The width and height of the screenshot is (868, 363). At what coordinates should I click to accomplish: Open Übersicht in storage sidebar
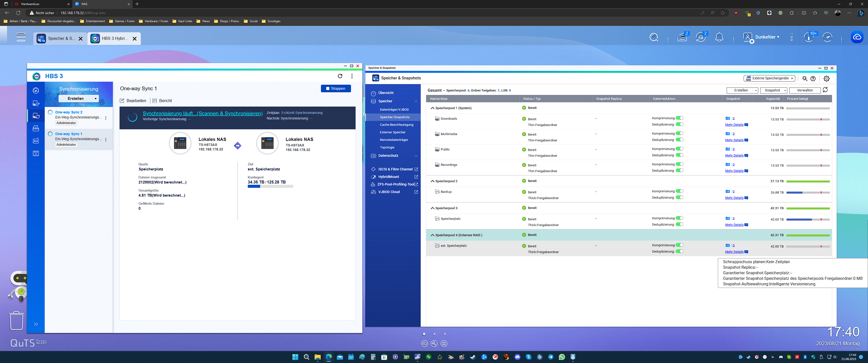pyautogui.click(x=386, y=93)
